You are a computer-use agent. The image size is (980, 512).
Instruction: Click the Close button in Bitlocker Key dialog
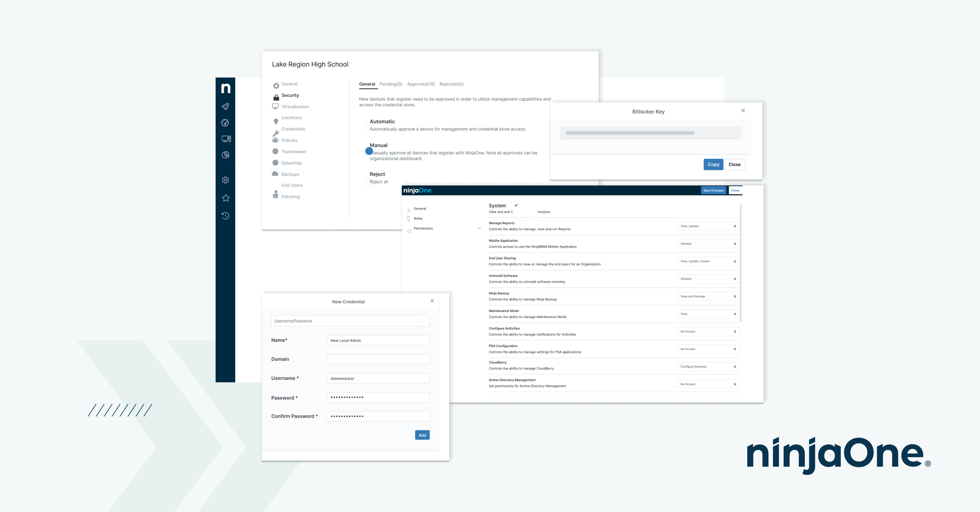click(735, 165)
